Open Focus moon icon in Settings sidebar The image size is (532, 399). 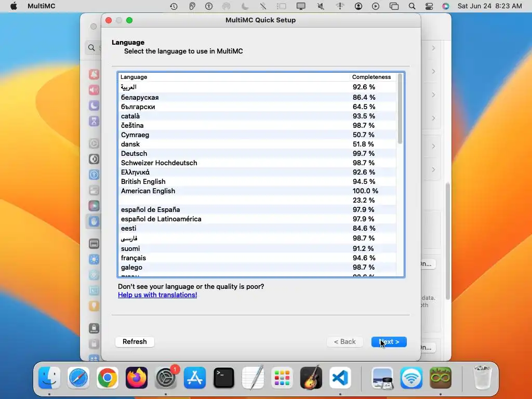pyautogui.click(x=94, y=105)
